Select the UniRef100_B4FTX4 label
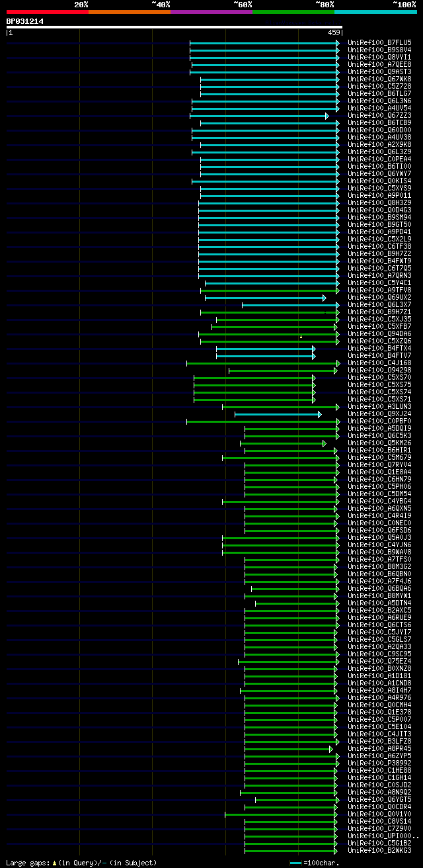Viewport: 423px width, 868px height. coord(379,348)
